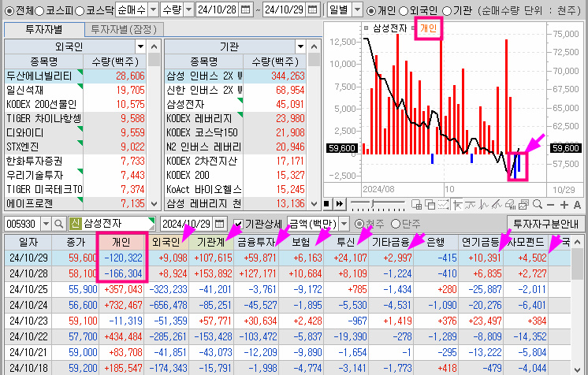The width and height of the screenshot is (588, 375).
Task: Click the line-with-bar indicator chart icon
Action: pos(471,204)
